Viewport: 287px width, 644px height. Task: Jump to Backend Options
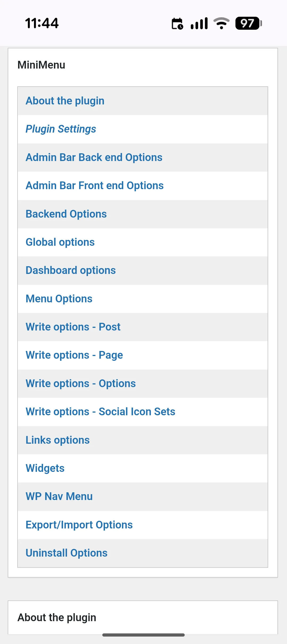point(66,214)
